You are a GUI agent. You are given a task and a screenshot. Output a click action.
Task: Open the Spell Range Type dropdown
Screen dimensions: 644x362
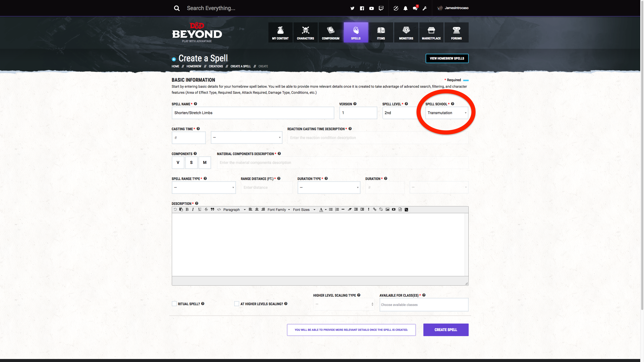[204, 188]
